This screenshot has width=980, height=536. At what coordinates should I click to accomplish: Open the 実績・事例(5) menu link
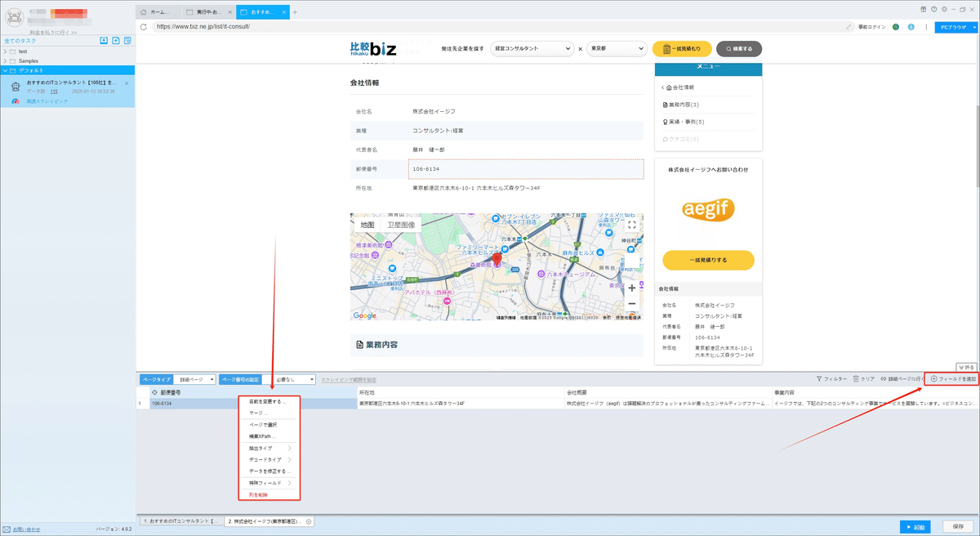coord(683,122)
